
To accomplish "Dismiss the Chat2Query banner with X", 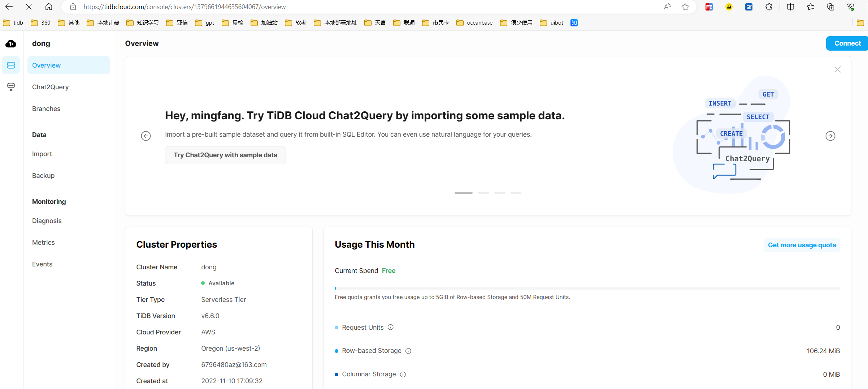I will (x=837, y=69).
